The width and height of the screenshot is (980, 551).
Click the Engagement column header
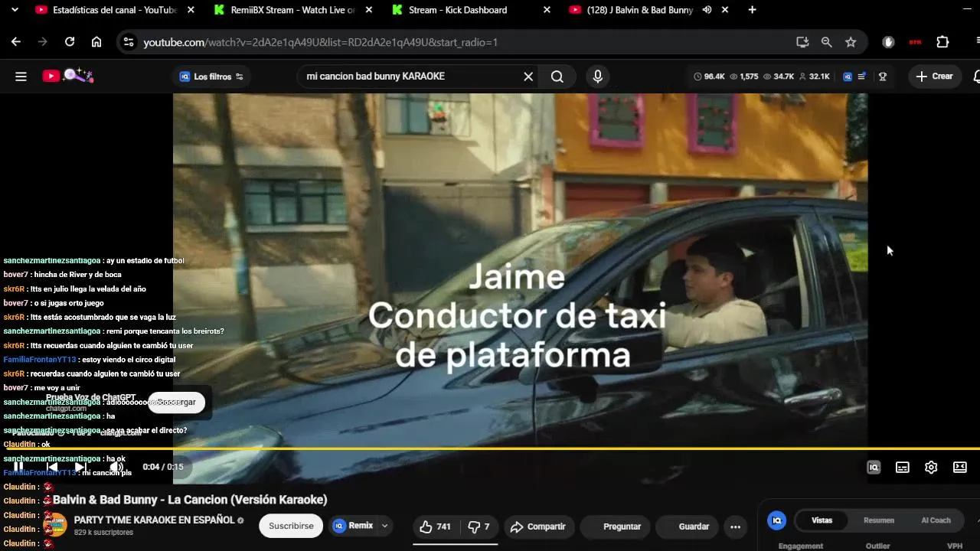click(801, 546)
